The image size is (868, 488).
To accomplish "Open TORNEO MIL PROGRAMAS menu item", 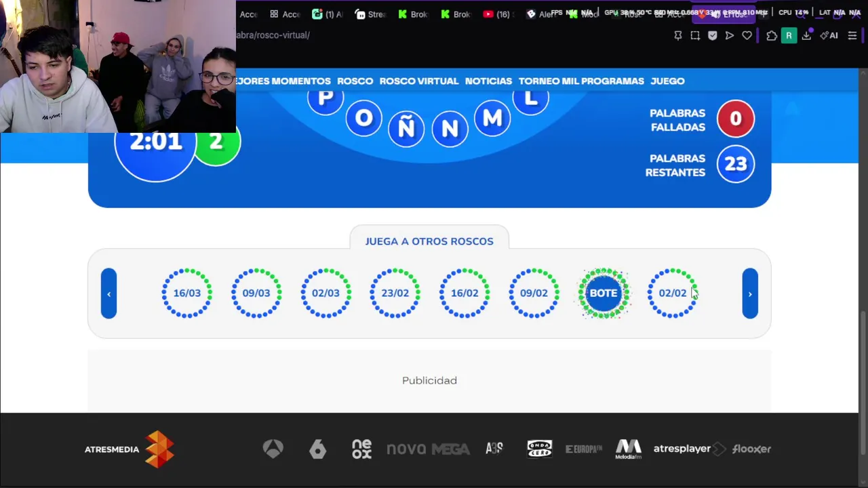I will pos(581,81).
